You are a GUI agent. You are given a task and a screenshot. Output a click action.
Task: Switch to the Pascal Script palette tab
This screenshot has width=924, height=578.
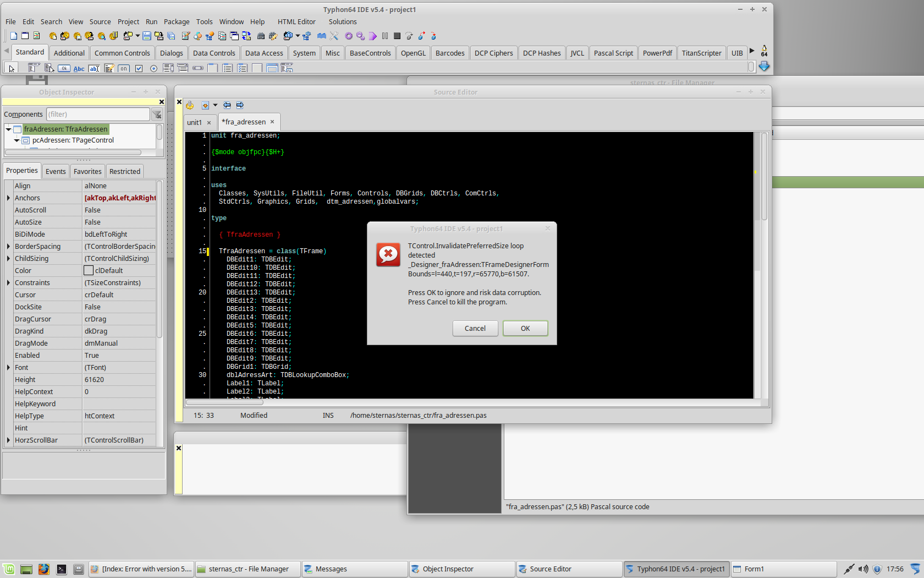click(613, 53)
